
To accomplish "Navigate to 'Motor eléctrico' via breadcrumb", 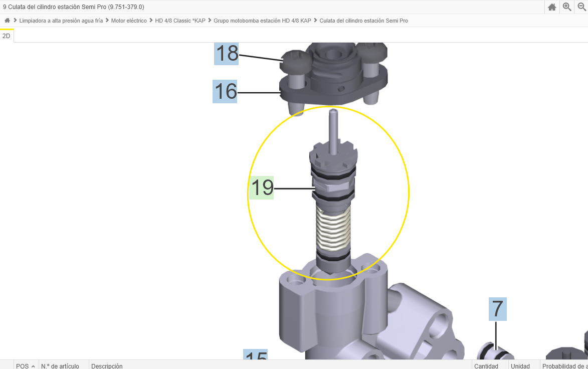I will point(128,21).
